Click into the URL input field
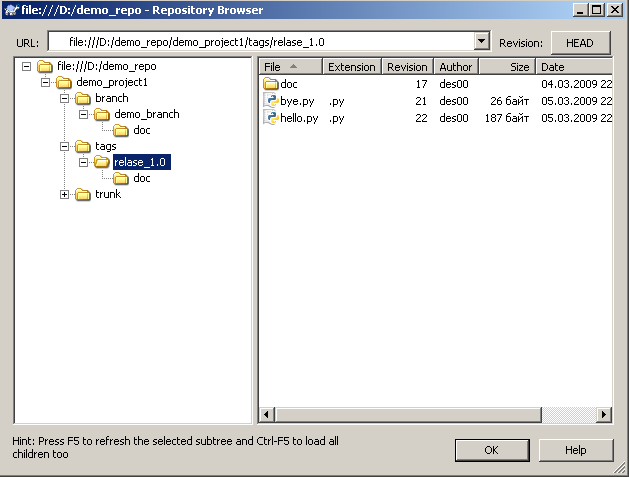This screenshot has height=477, width=629. (x=261, y=42)
